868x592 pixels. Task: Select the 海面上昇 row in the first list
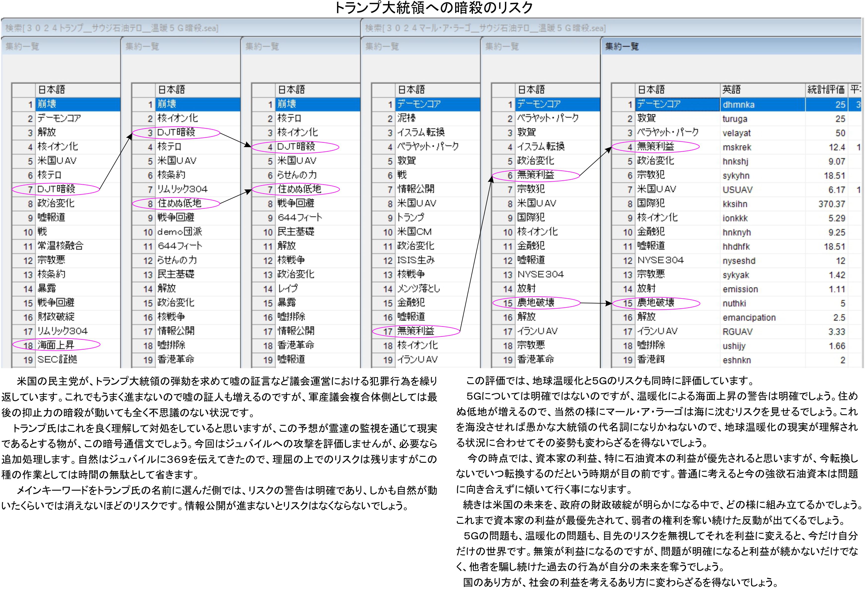(x=56, y=345)
